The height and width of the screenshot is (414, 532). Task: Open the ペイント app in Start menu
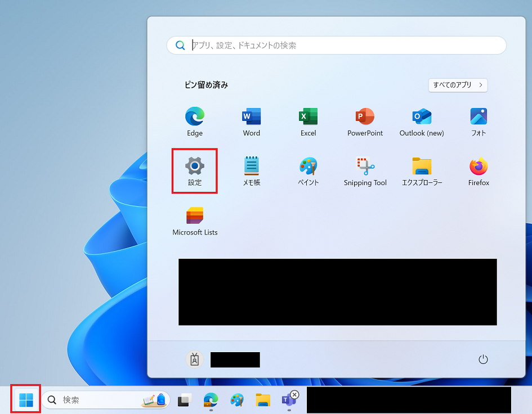[x=308, y=171]
